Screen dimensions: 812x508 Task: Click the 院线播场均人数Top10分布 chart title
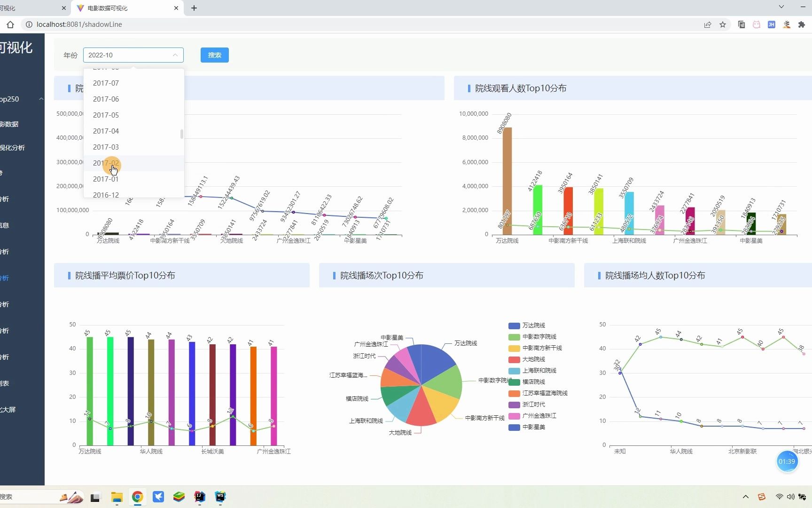[x=655, y=276]
